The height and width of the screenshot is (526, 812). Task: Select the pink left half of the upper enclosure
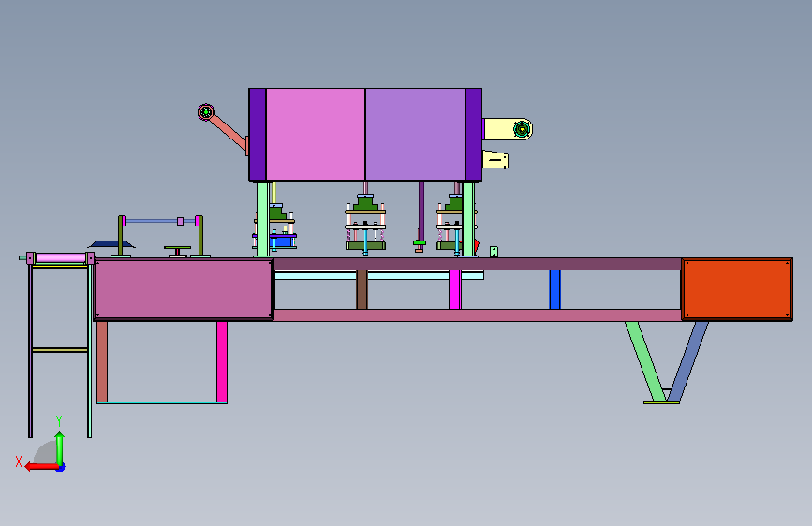click(x=316, y=135)
